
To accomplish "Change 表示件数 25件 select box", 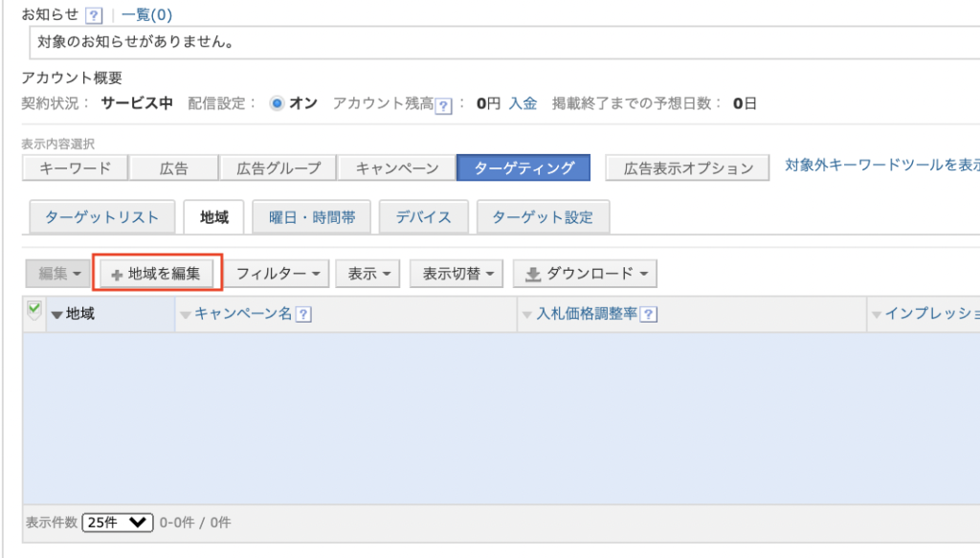I will (118, 523).
